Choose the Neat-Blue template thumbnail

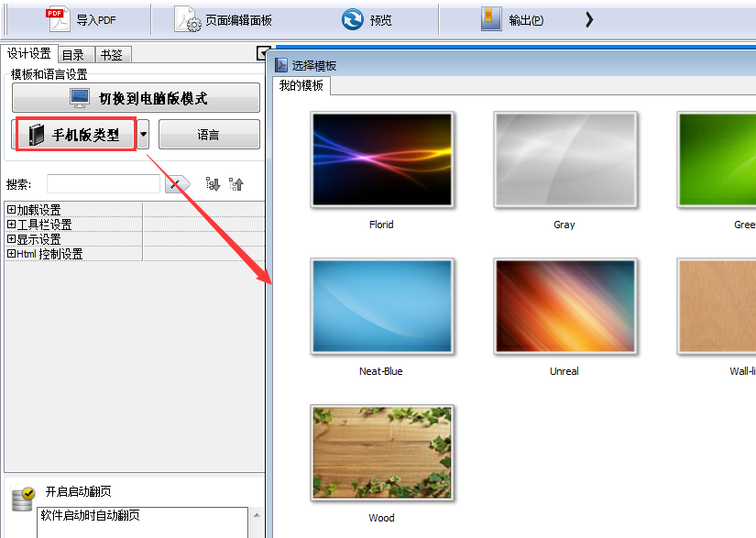(x=381, y=306)
